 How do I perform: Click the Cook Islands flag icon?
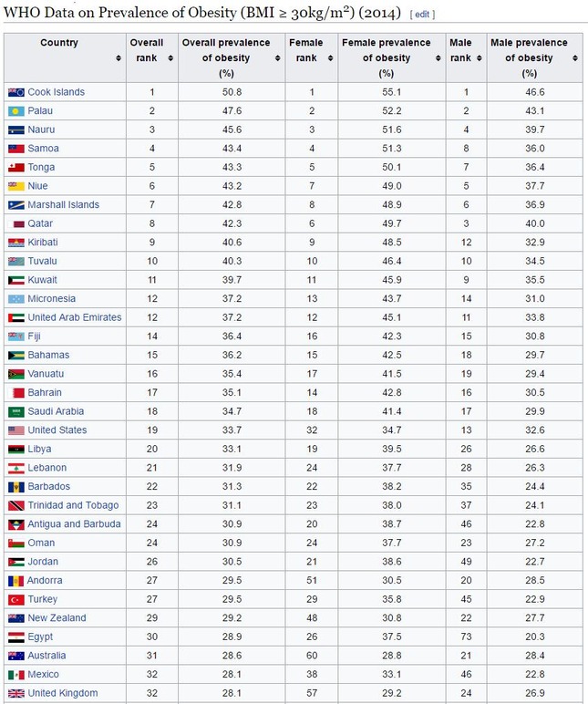tap(16, 92)
